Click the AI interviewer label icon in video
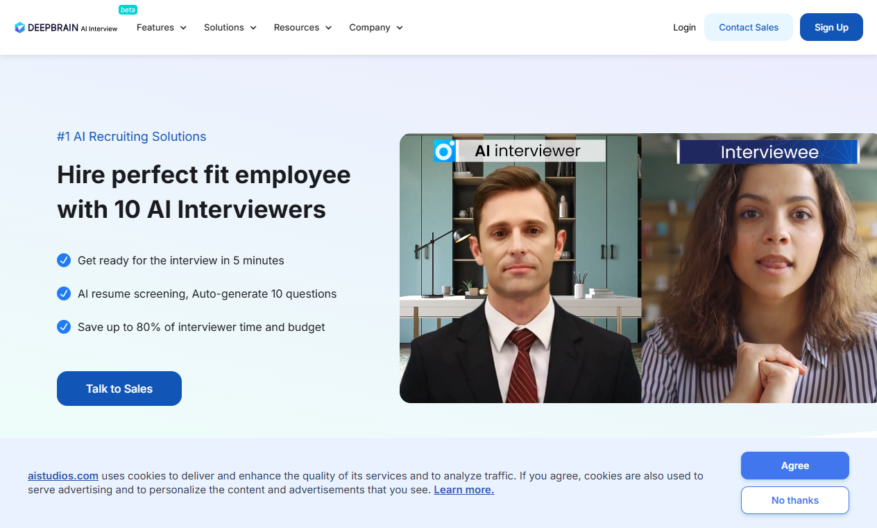 coord(445,151)
